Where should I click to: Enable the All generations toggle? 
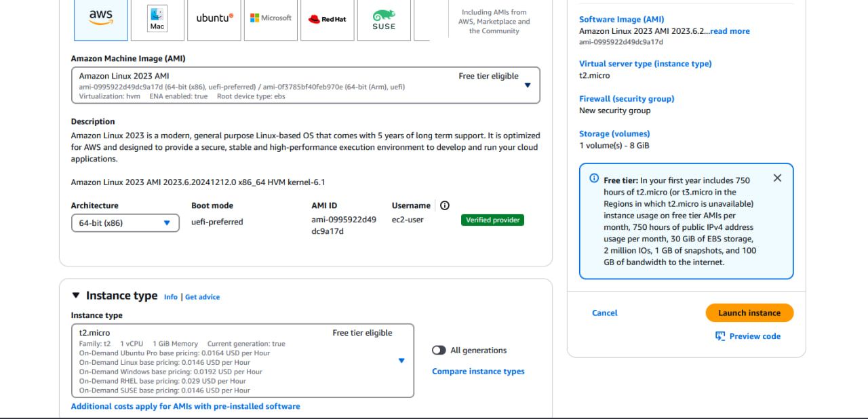pos(439,350)
